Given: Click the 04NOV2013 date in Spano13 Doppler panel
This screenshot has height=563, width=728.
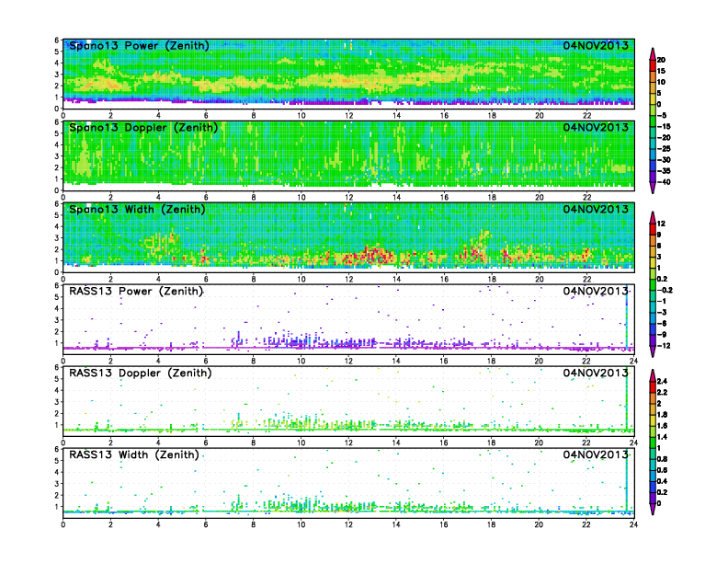Looking at the screenshot, I should pos(596,127).
